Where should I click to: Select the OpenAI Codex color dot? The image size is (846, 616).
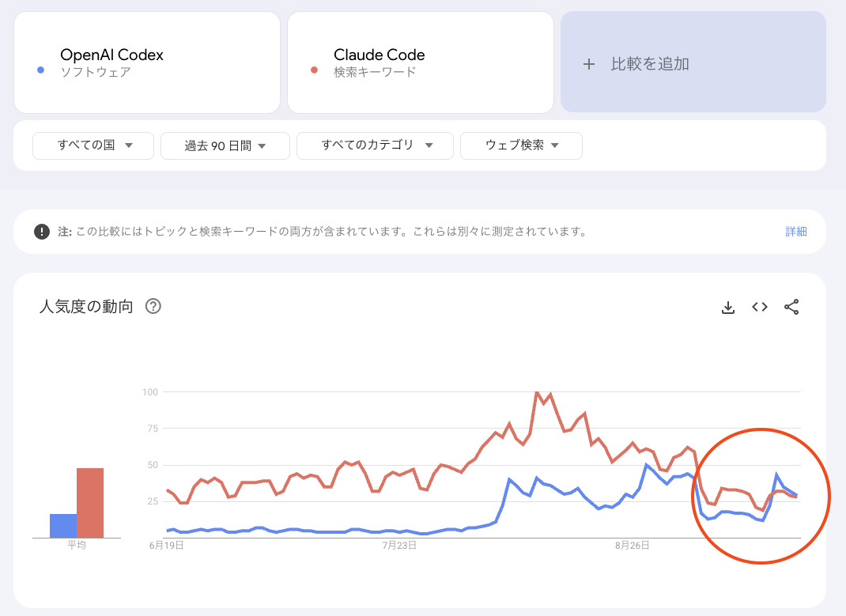click(x=40, y=70)
